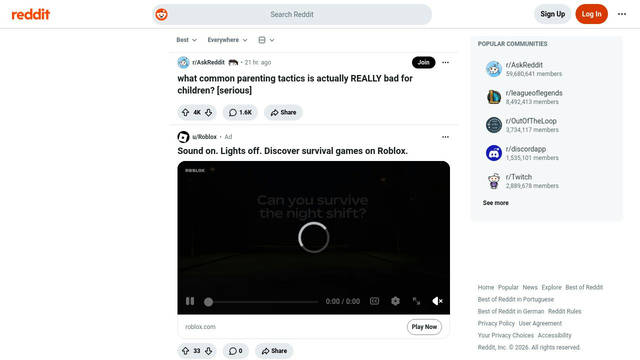Click the r/leagueoflegends community icon
Image resolution: width=640 pixels, height=360 pixels.
494,97
